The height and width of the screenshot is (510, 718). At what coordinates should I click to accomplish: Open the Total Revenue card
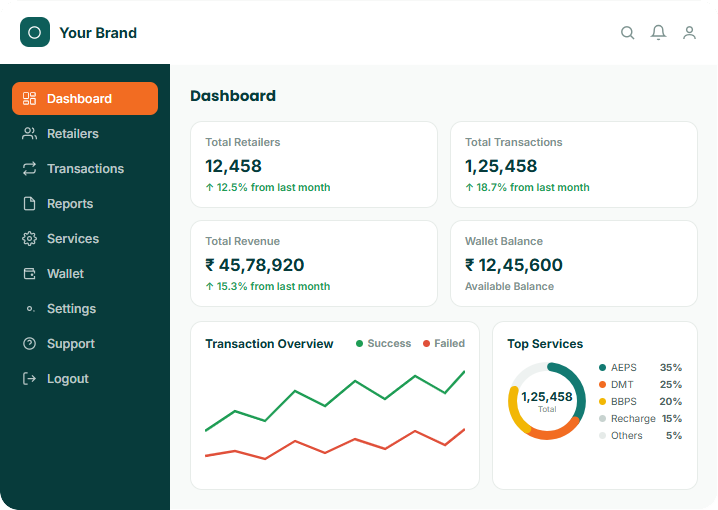pyautogui.click(x=314, y=264)
